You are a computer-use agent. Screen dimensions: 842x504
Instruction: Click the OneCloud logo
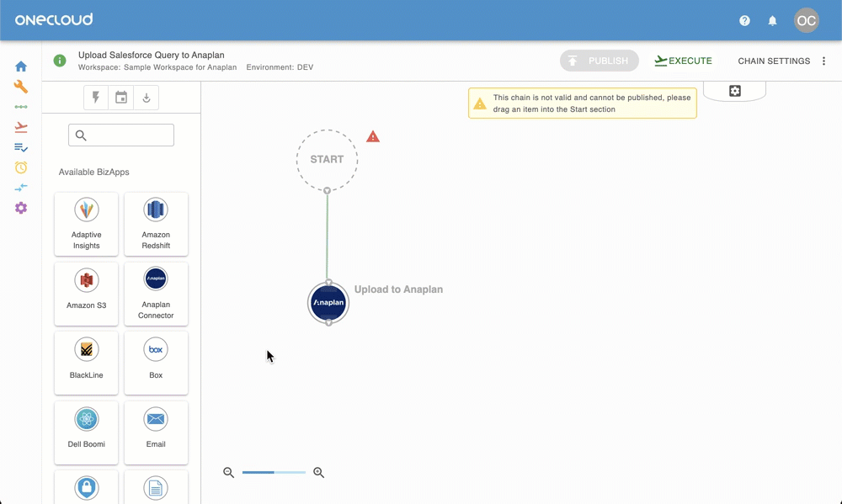tap(54, 20)
